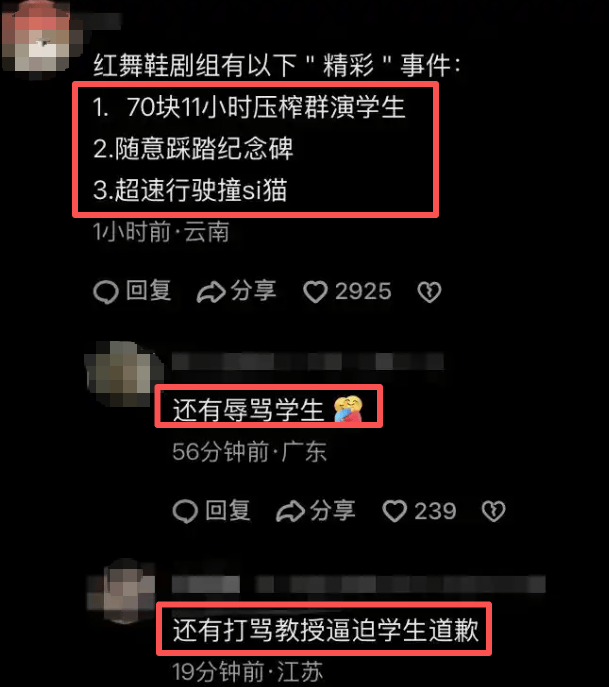
Task: Tap the 分享 text under the top comment
Action: point(253,291)
